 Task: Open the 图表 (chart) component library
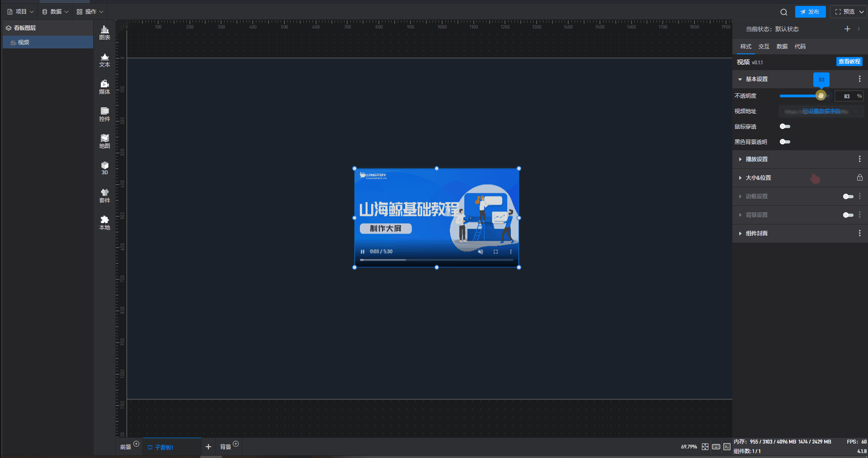point(104,33)
